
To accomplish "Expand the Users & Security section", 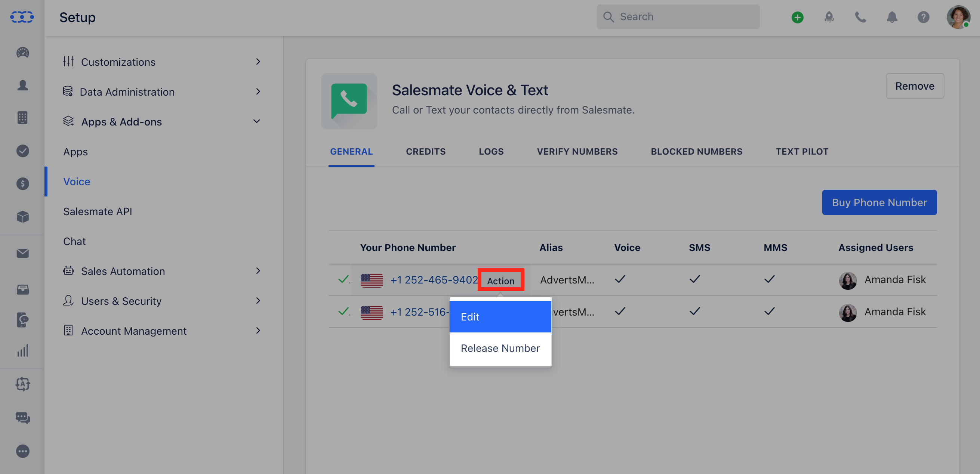I will (163, 301).
